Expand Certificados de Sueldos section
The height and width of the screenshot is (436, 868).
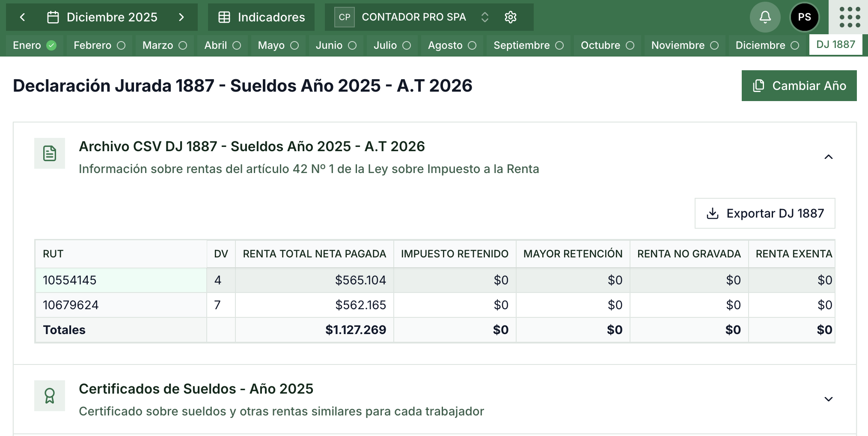coord(829,399)
